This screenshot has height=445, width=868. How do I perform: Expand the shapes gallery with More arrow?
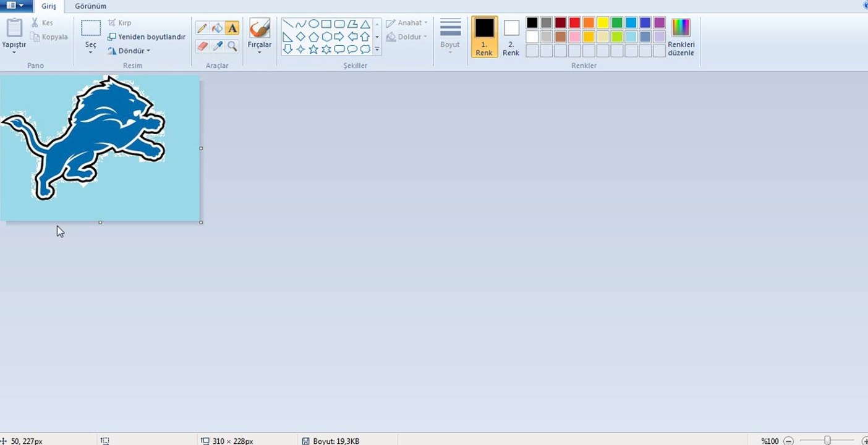(x=377, y=49)
